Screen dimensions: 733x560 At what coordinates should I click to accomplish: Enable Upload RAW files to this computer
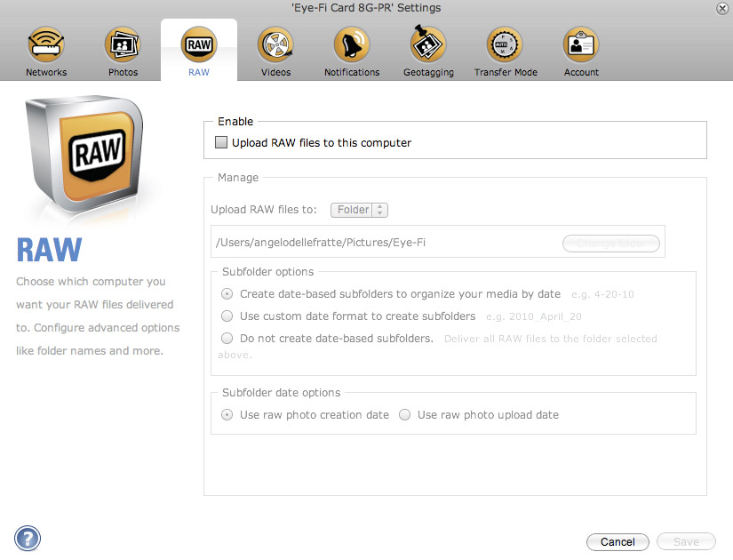(221, 142)
